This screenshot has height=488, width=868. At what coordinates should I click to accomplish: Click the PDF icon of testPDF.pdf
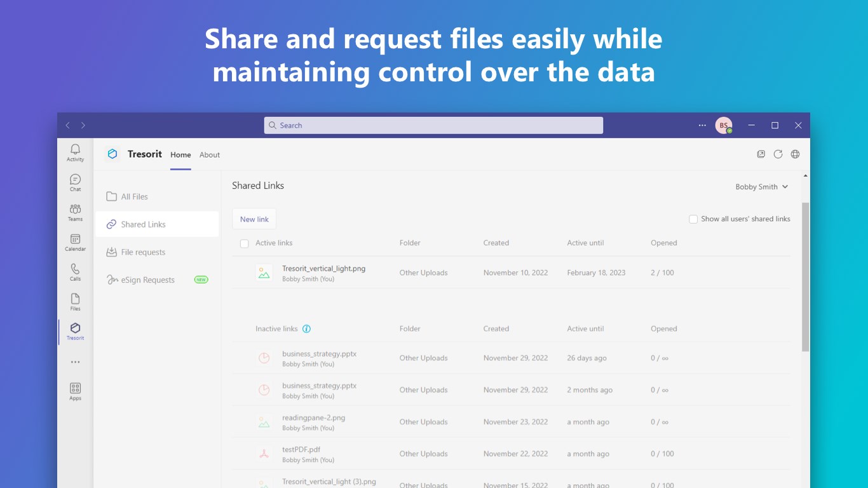(x=264, y=454)
